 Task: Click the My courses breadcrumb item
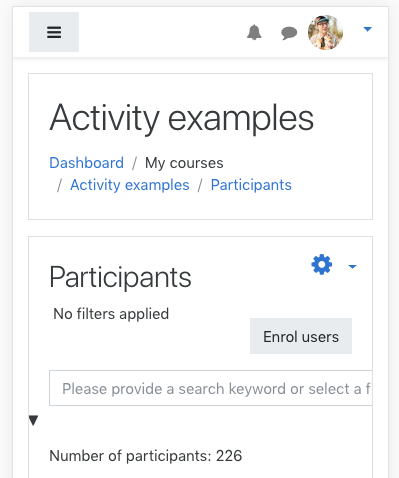(184, 163)
